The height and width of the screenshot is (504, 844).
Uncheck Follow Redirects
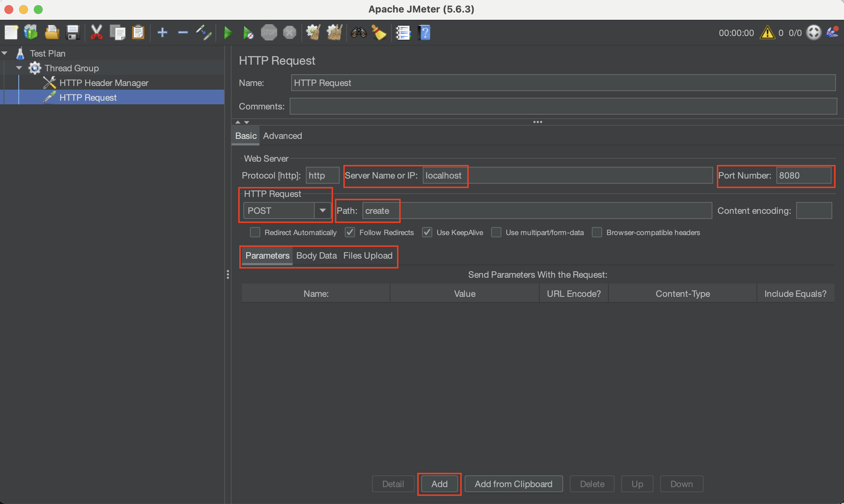pos(350,233)
